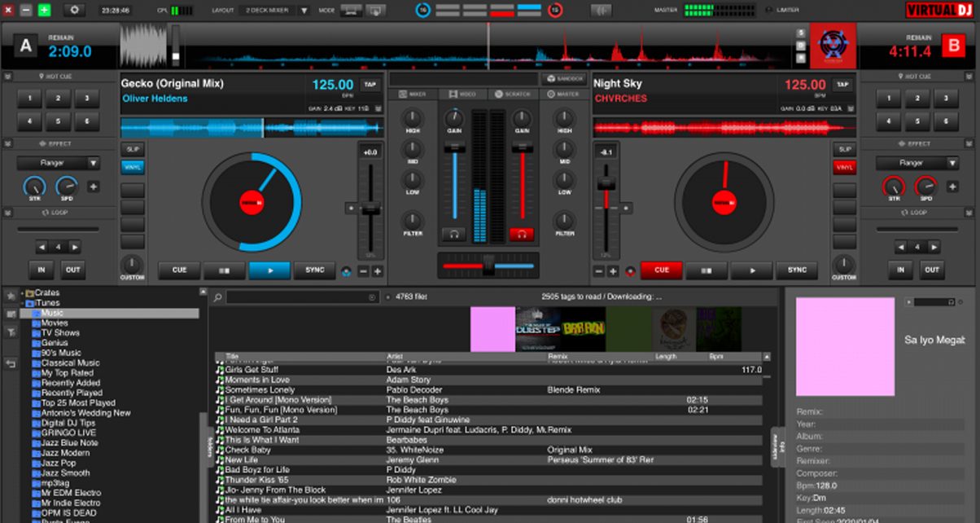Switch the center panel to the Mixer tab
980x523 pixels.
413,94
